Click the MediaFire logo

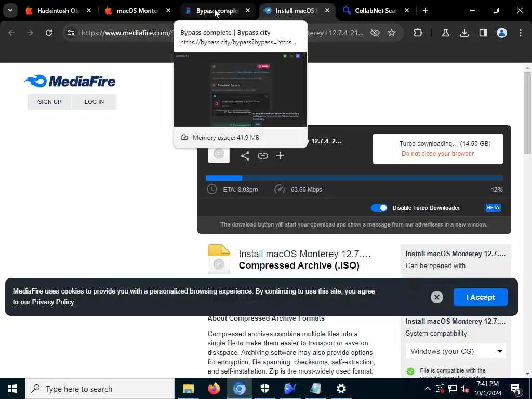70,81
